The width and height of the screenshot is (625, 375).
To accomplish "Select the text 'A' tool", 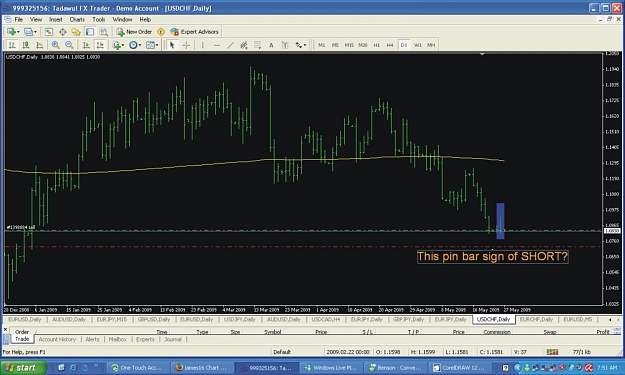I will point(271,45).
